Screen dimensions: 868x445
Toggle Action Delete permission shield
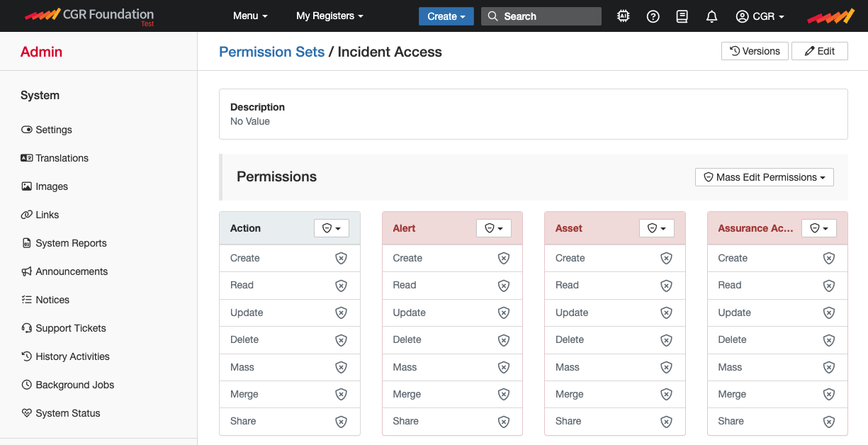341,340
